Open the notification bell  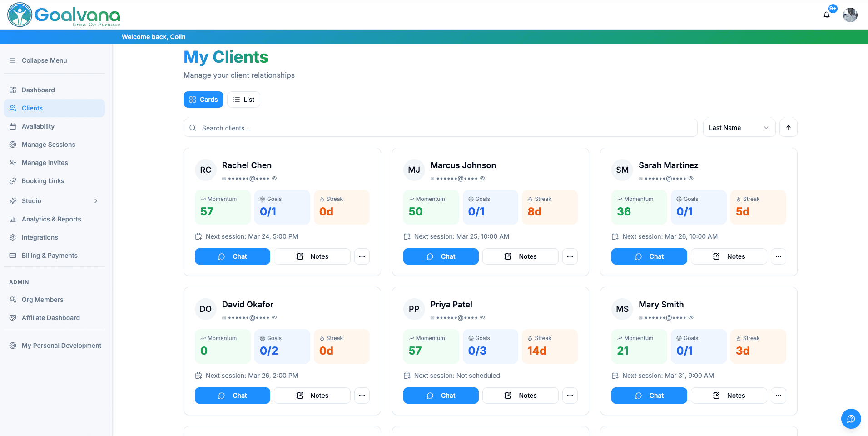point(827,15)
